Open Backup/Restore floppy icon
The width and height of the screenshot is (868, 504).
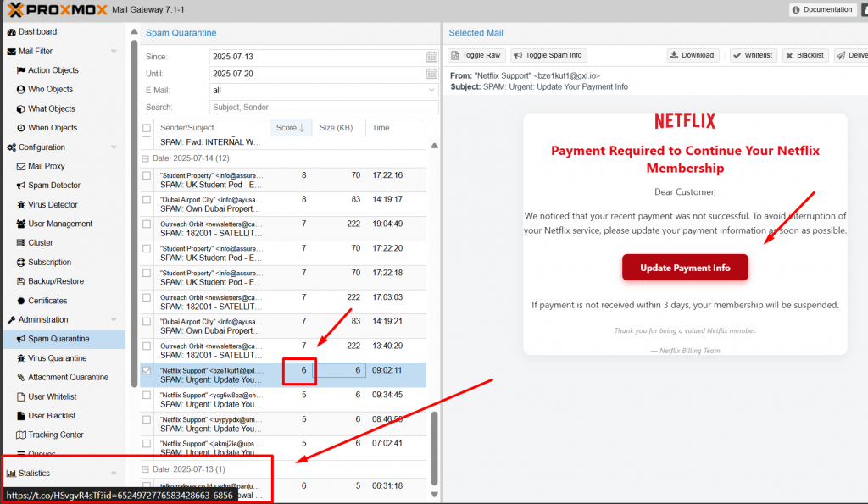(21, 281)
